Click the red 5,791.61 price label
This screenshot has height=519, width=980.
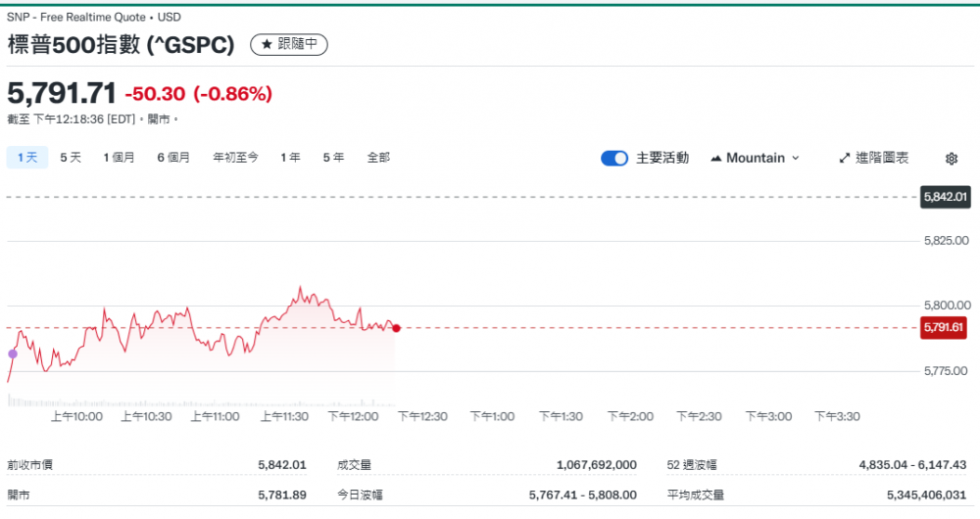[x=944, y=328]
